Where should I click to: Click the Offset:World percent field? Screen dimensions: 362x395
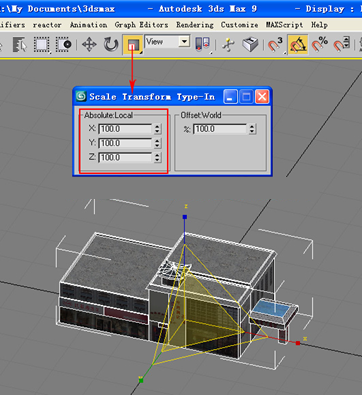[220, 129]
